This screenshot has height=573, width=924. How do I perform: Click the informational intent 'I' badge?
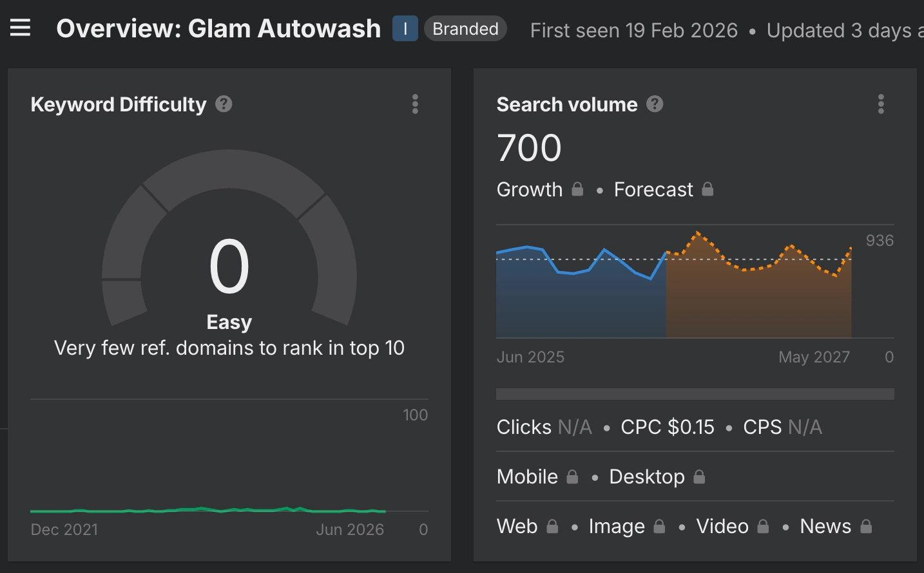click(x=405, y=29)
